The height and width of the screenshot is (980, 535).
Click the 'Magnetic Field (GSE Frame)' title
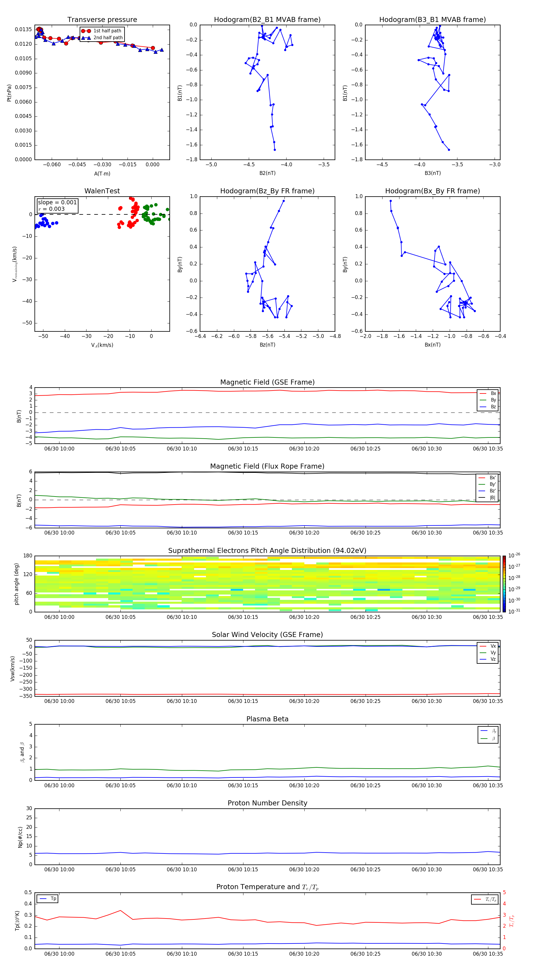[267, 382]
